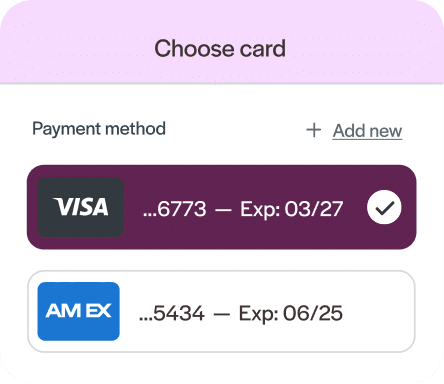444x384 pixels.
Task: Click the VISA logo badge
Action: tap(81, 207)
